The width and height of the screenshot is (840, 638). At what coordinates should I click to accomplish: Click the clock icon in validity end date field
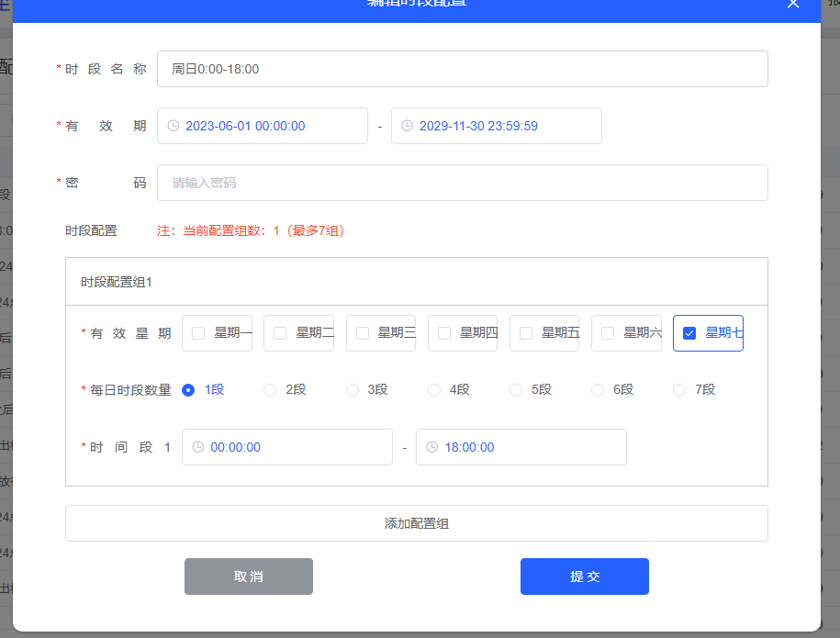click(407, 126)
